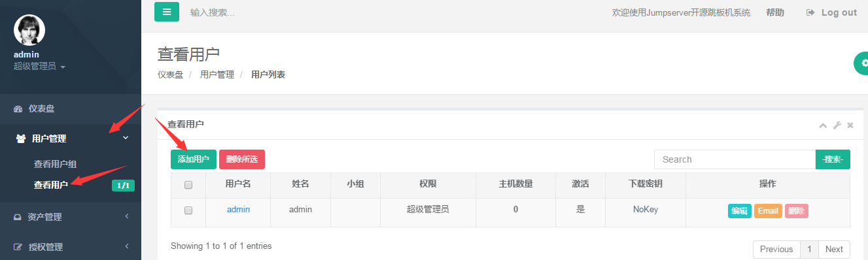This screenshot has width=868, height=260.
Task: Collapse the 用户管理 sidebar menu
Action: (71, 138)
